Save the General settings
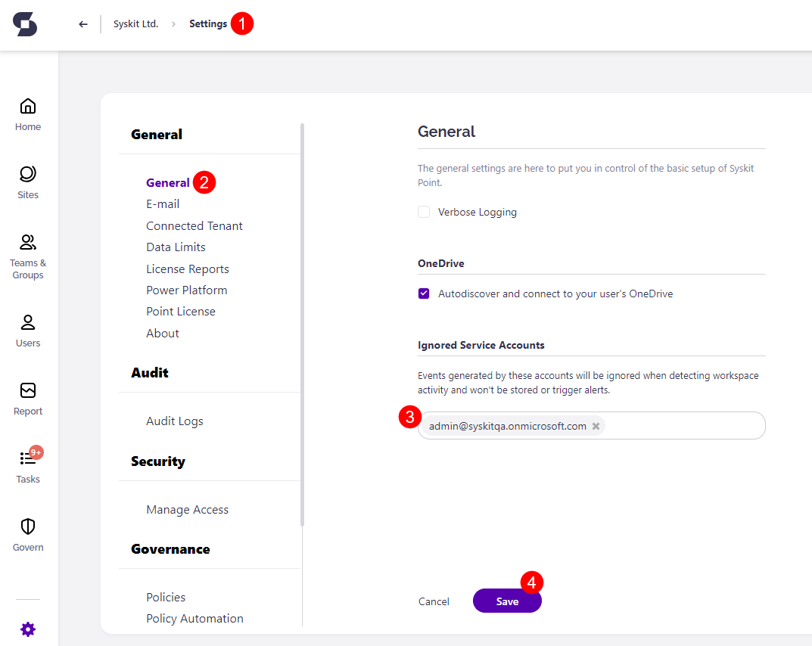The image size is (812, 646). [507, 601]
